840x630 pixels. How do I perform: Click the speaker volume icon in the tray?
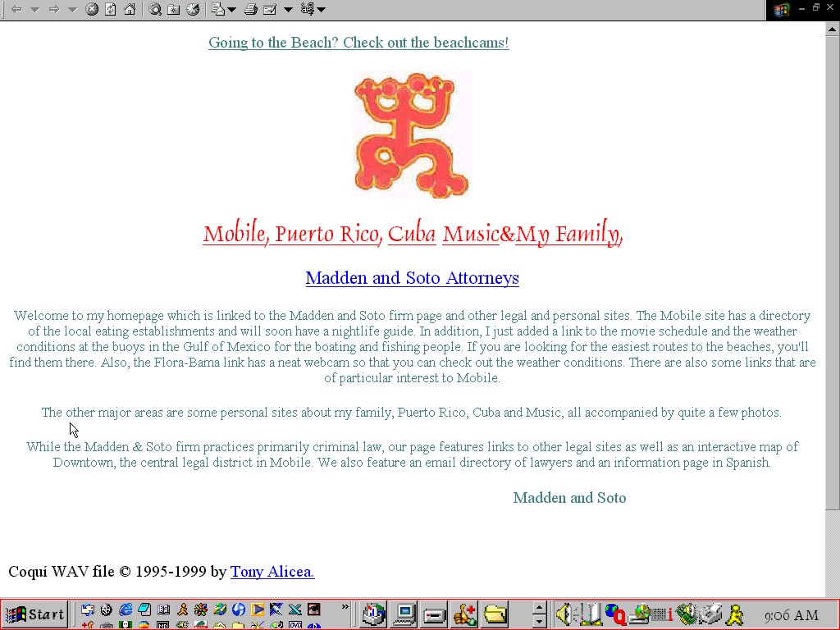(x=563, y=614)
